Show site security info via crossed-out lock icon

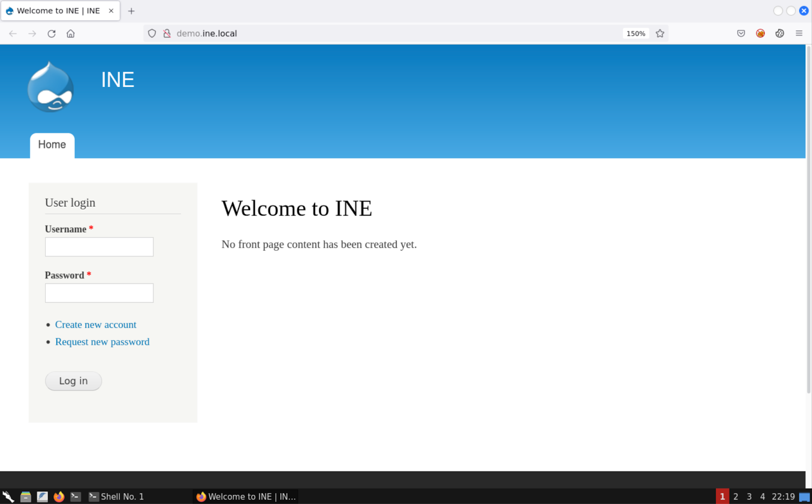166,33
